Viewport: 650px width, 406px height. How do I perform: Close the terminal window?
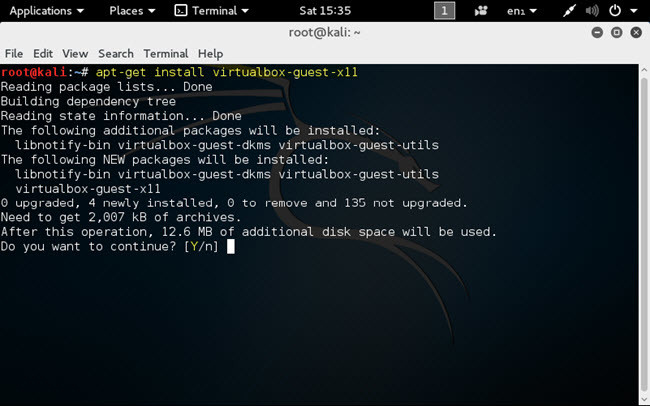(636, 32)
